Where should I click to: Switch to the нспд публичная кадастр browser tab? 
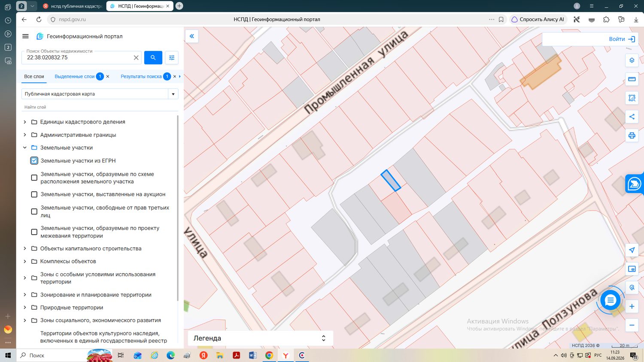click(73, 6)
